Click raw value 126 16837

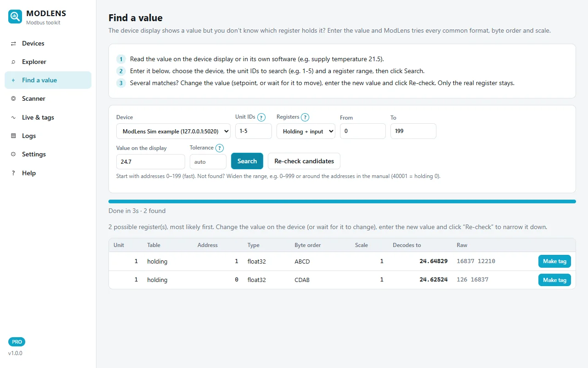pyautogui.click(x=472, y=280)
